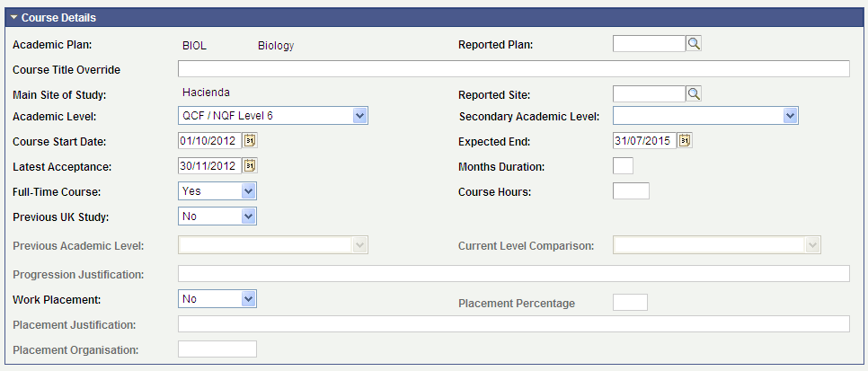The width and height of the screenshot is (868, 371).
Task: Click the Months Duration input box
Action: 623,165
